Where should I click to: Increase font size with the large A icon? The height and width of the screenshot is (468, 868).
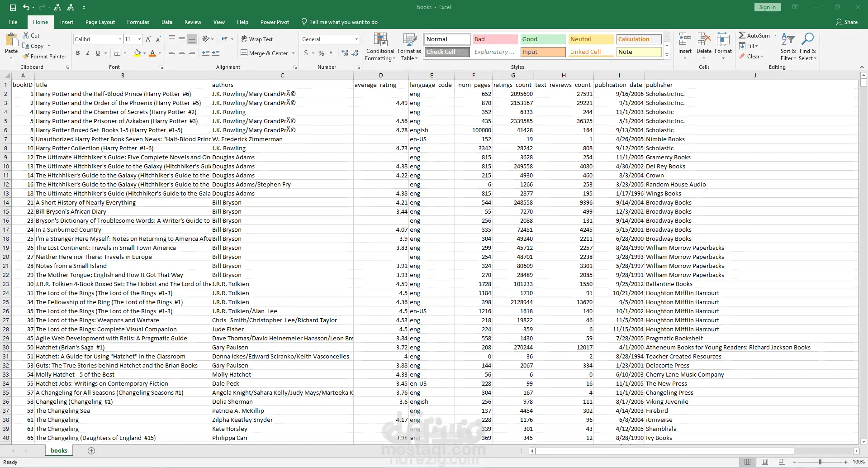(148, 39)
